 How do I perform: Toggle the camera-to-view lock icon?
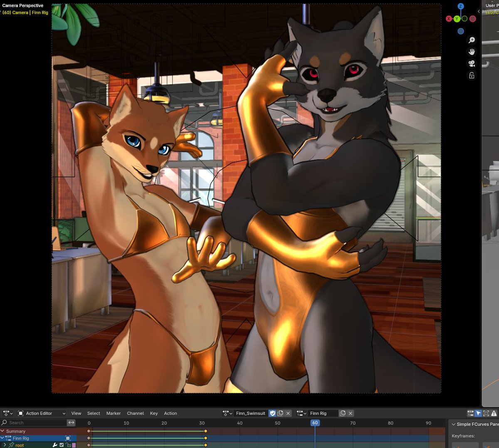point(472,75)
